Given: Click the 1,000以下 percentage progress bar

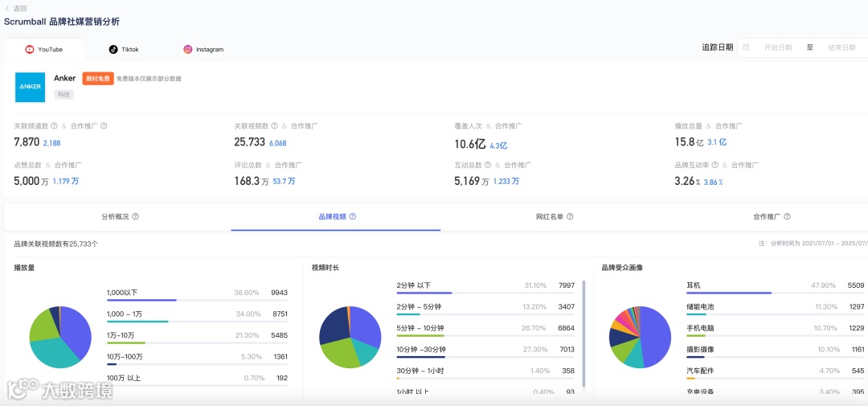Looking at the screenshot, I should pos(197,300).
